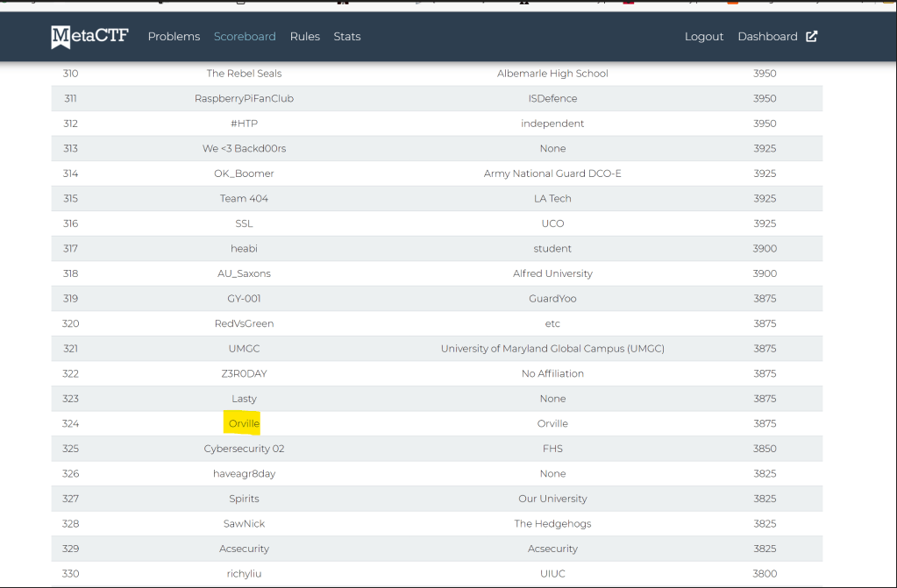
Task: Click the RaspberryPiFanClub team entry
Action: (x=244, y=99)
